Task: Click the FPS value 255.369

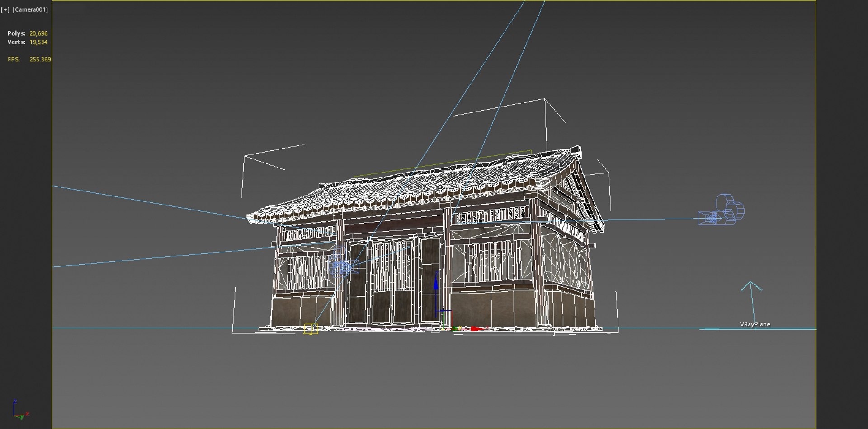Action: pyautogui.click(x=40, y=59)
